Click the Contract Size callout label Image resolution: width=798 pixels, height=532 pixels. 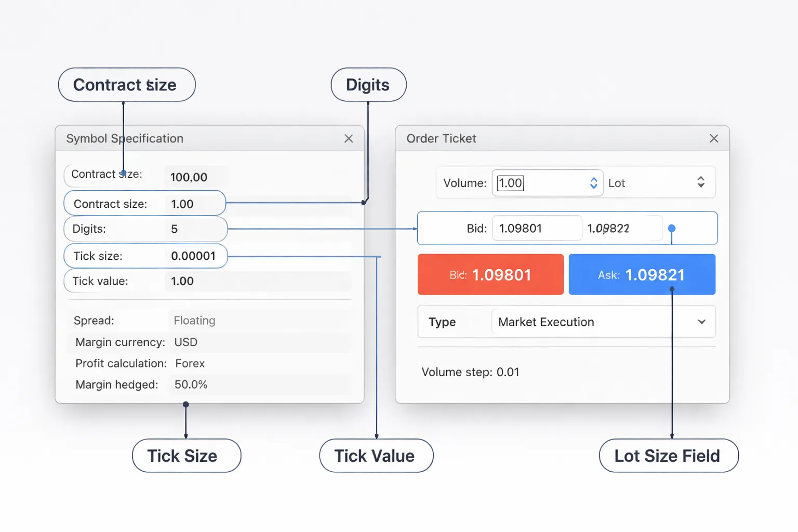pos(126,85)
